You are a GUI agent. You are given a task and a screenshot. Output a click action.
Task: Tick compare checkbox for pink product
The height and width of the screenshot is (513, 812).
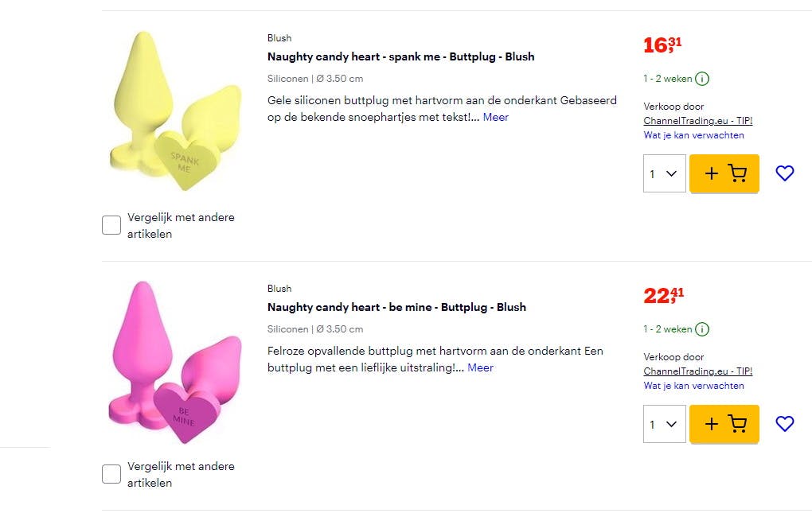111,475
